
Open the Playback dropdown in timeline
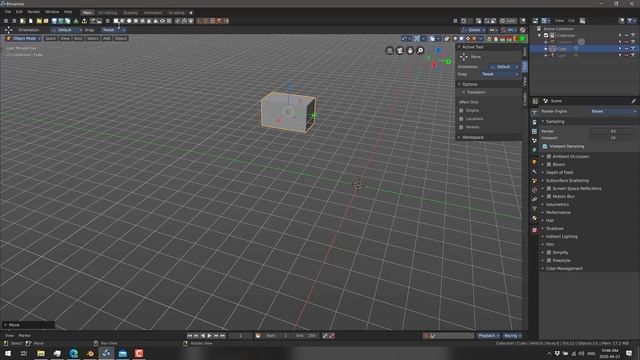489,336
